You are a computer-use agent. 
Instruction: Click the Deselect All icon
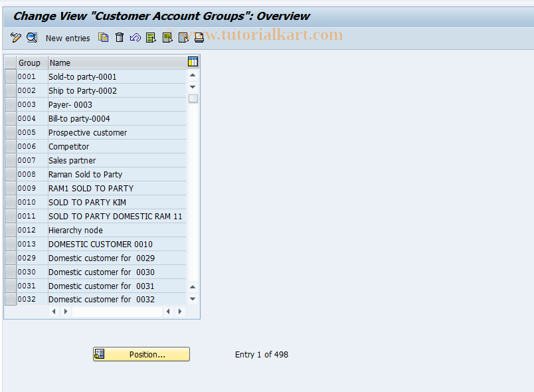pyautogui.click(x=183, y=37)
